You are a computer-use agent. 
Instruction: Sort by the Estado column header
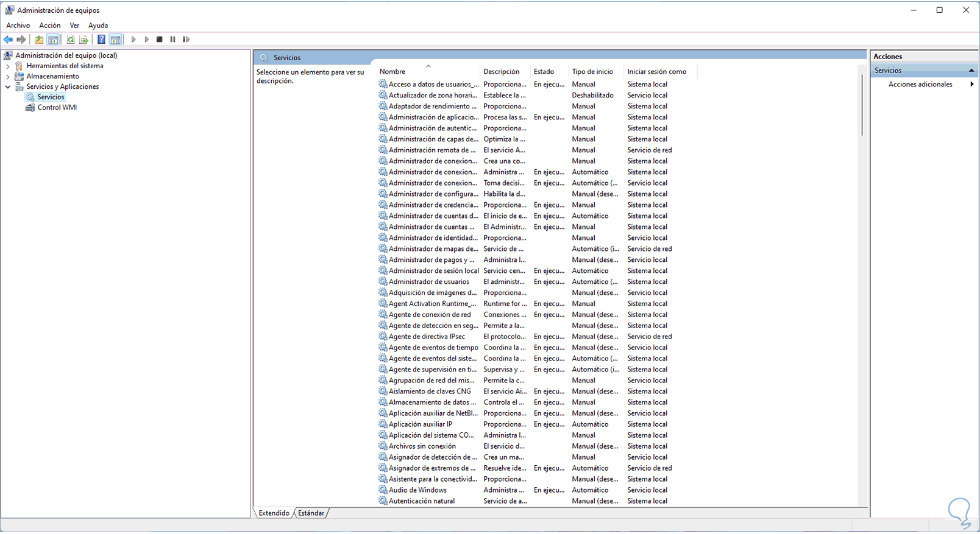(550, 72)
